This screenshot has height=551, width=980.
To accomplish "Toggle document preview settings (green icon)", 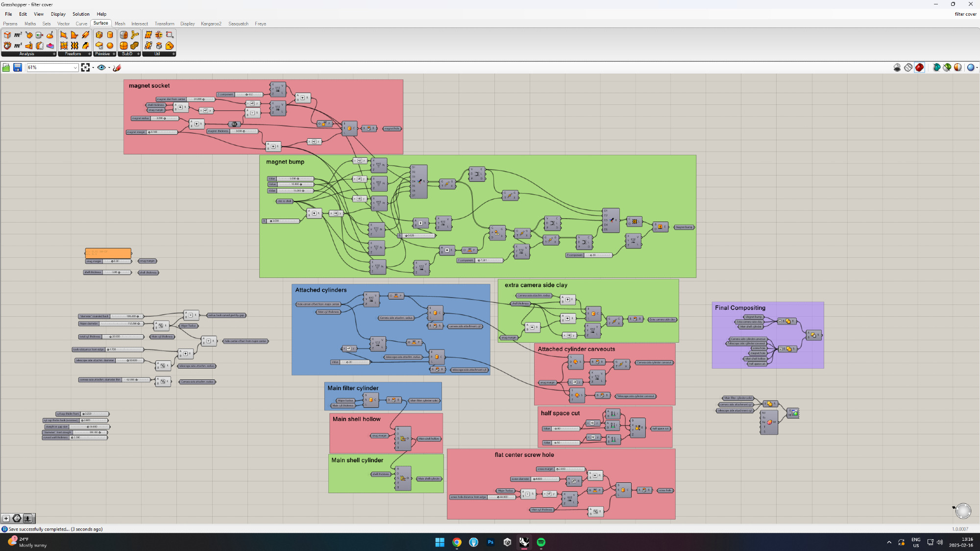I will pos(947,68).
